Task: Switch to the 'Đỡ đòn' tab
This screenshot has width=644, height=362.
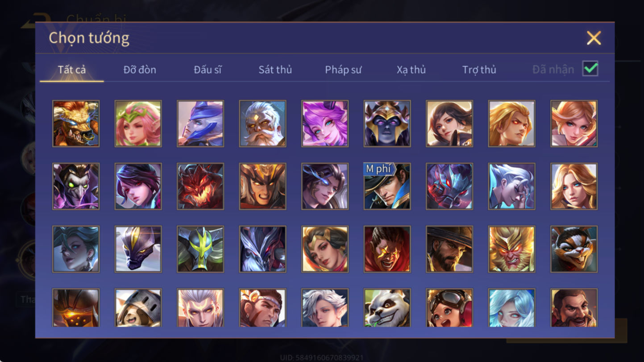Action: click(x=140, y=70)
